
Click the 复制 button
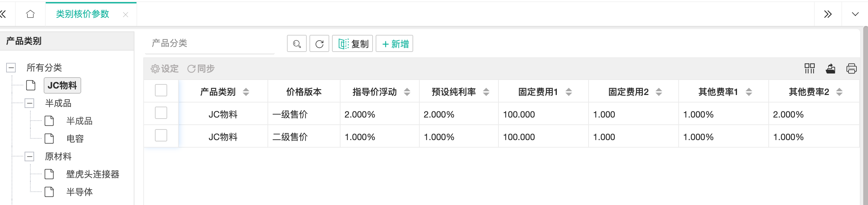point(352,44)
